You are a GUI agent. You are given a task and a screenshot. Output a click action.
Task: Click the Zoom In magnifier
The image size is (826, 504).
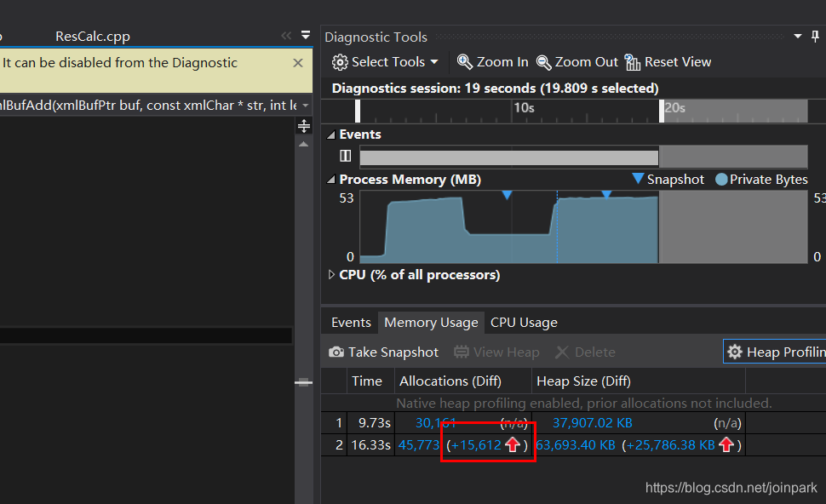[x=492, y=62]
